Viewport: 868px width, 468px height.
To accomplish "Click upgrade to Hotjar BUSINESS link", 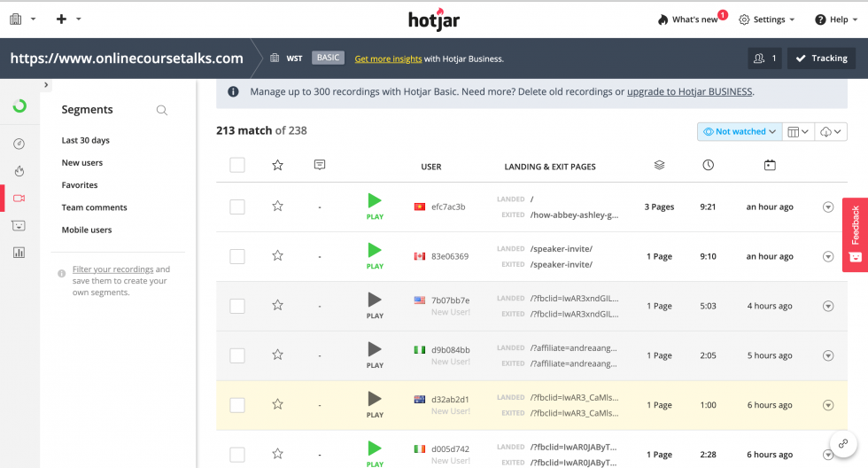I will coord(689,92).
